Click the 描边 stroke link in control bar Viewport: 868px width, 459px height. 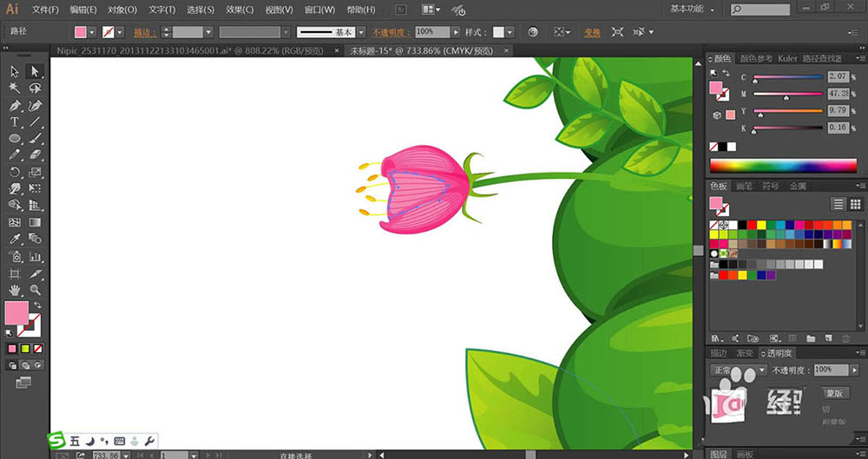pyautogui.click(x=144, y=32)
